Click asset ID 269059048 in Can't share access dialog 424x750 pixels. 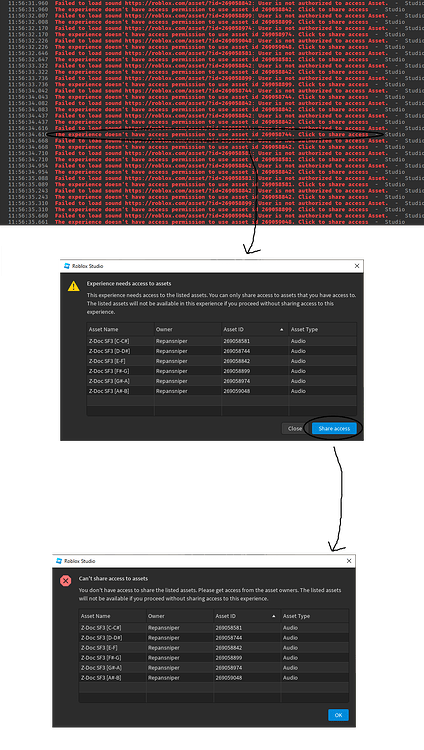point(229,678)
